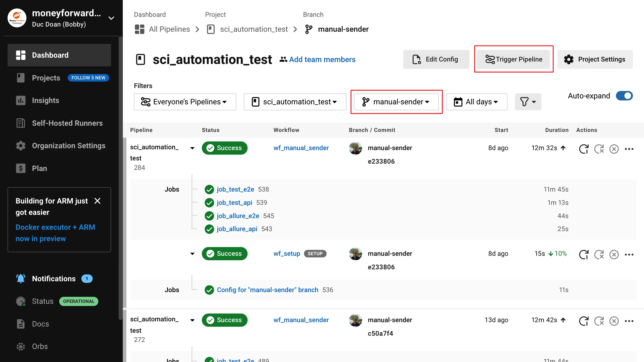Collapse pipeline 284 wf_manual_sender workflow
This screenshot has height=362, width=644.
[x=192, y=148]
